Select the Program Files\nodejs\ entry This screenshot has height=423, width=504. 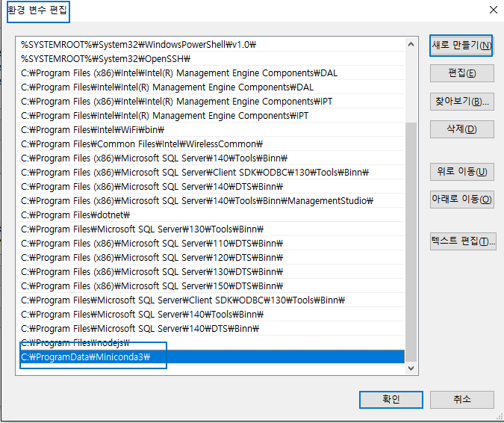(211, 342)
